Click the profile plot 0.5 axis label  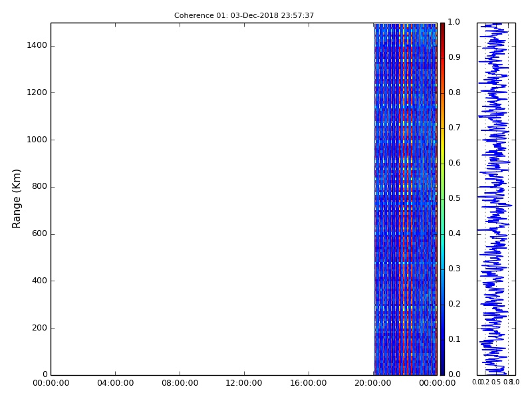click(496, 382)
